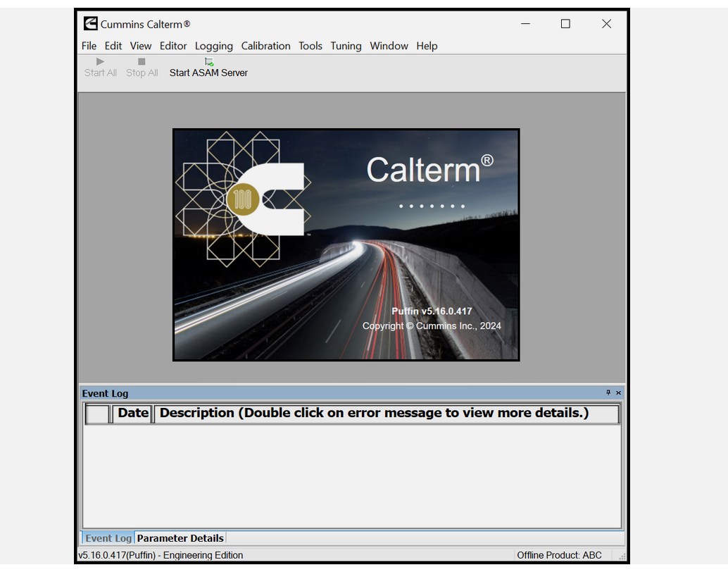Open the Tools menu

point(310,46)
